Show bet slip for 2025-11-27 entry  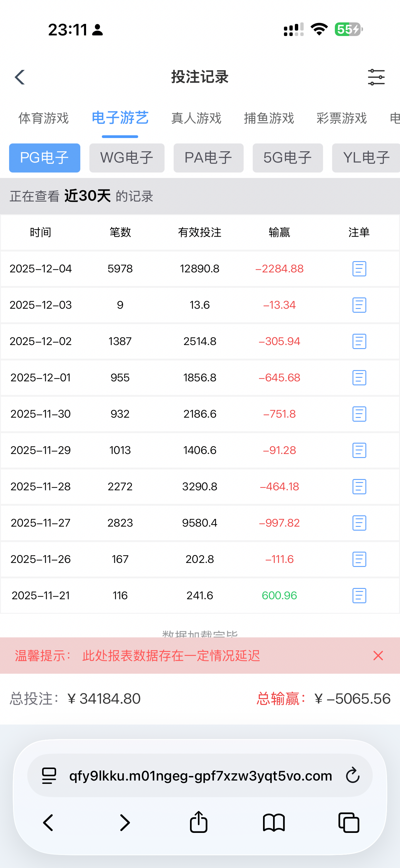(359, 523)
